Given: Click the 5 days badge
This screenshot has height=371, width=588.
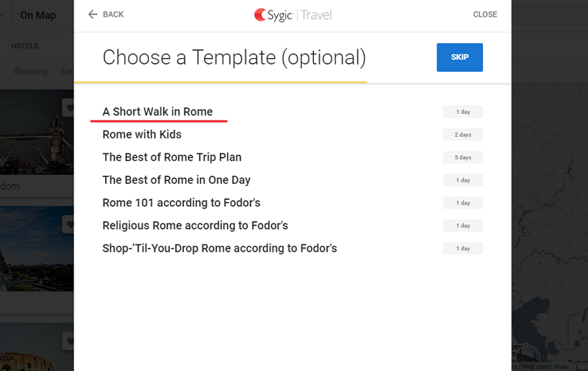Looking at the screenshot, I should 462,158.
